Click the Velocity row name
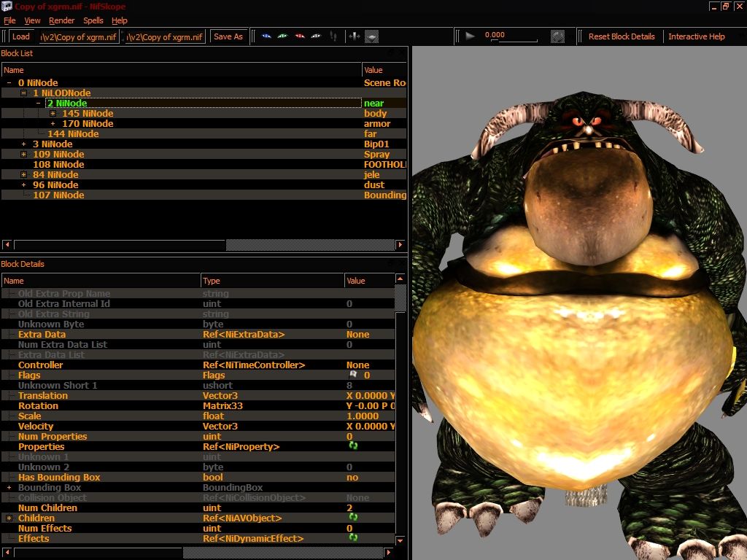The height and width of the screenshot is (560, 747). tap(36, 427)
